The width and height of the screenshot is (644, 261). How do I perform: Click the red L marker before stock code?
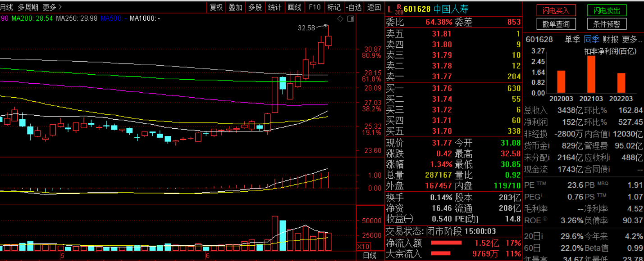pyautogui.click(x=390, y=9)
